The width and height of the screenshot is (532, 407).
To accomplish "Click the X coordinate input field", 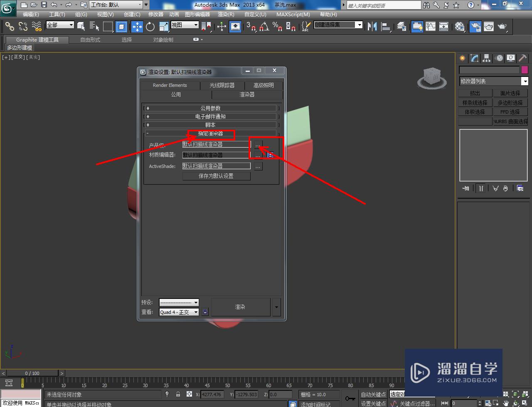I will pyautogui.click(x=212, y=394).
